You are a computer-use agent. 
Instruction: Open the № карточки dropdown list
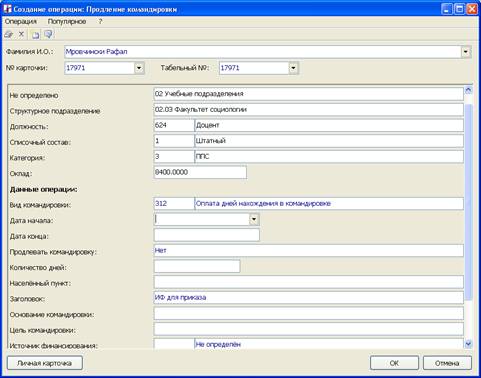139,68
